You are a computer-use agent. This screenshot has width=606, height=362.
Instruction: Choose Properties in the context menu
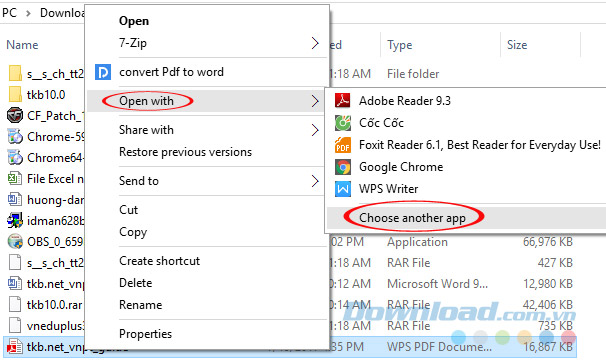[145, 334]
